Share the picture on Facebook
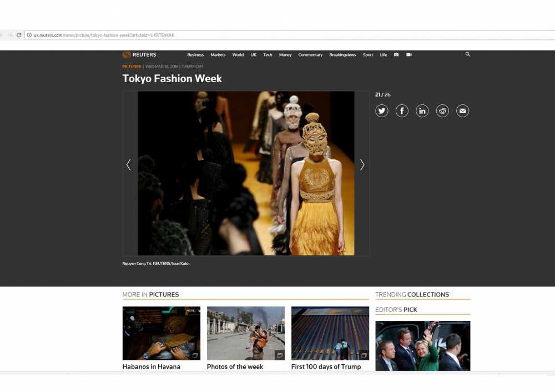The image size is (555, 392). pos(402,111)
